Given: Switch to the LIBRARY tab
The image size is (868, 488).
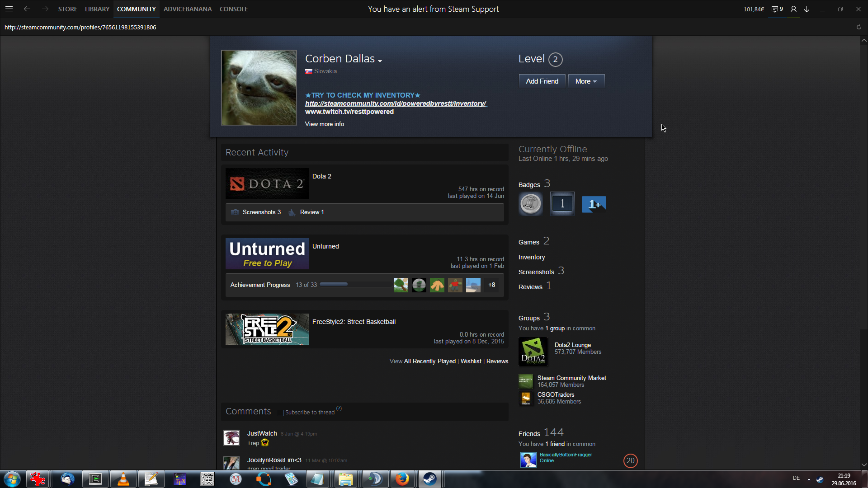Looking at the screenshot, I should point(97,9).
